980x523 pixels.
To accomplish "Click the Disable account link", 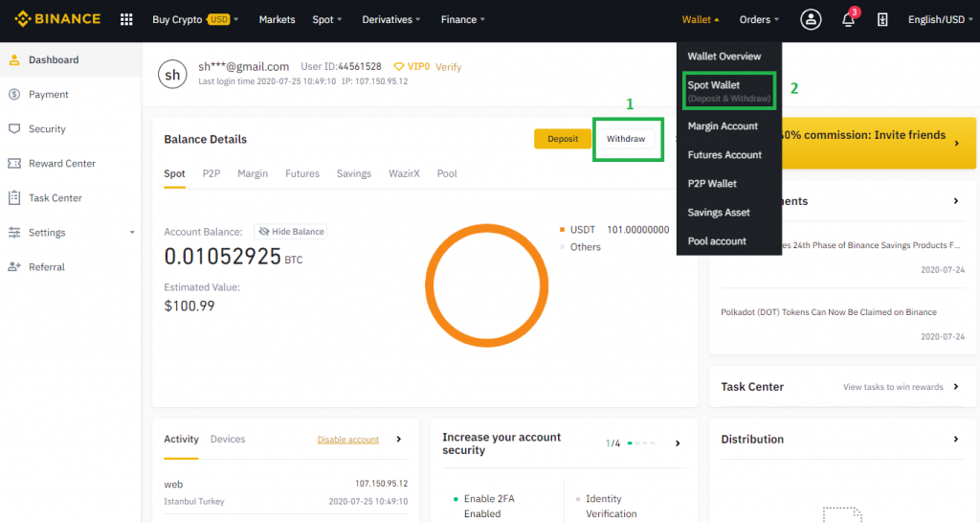I will click(x=348, y=440).
